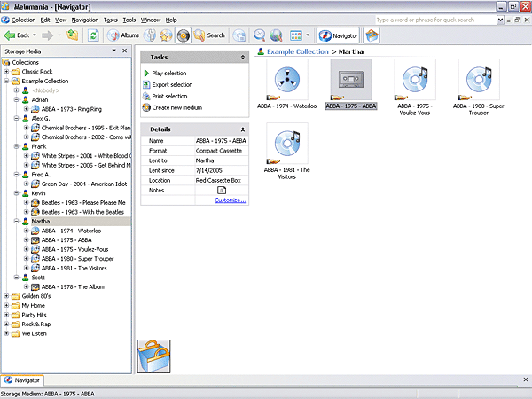Click into the quick search input field
Image resolution: width=532 pixels, height=399 pixels.
click(x=435, y=20)
